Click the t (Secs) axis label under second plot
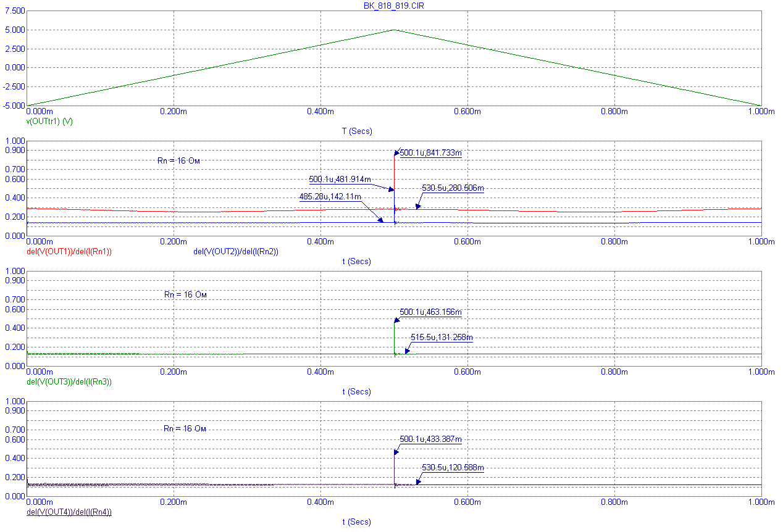783x532 pixels. click(357, 261)
